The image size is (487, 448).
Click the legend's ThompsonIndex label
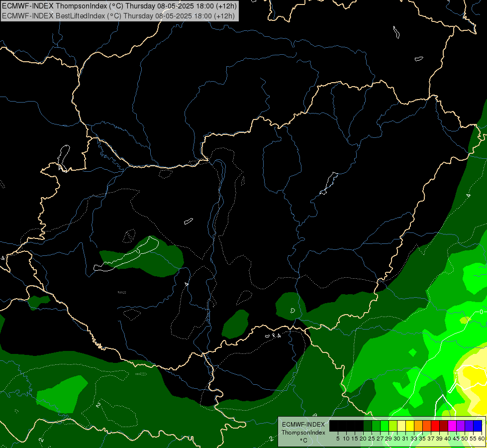pos(303,433)
